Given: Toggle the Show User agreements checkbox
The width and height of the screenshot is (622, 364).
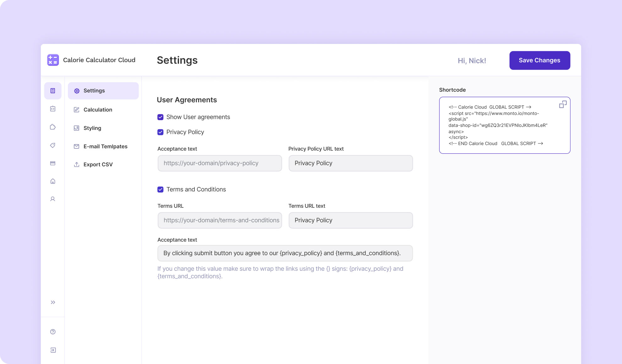Looking at the screenshot, I should [161, 117].
